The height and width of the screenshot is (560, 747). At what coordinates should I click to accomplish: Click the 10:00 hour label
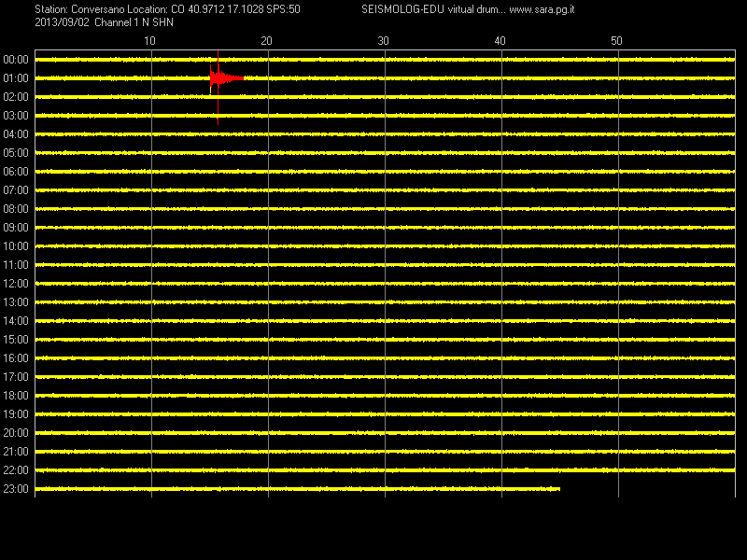point(16,246)
